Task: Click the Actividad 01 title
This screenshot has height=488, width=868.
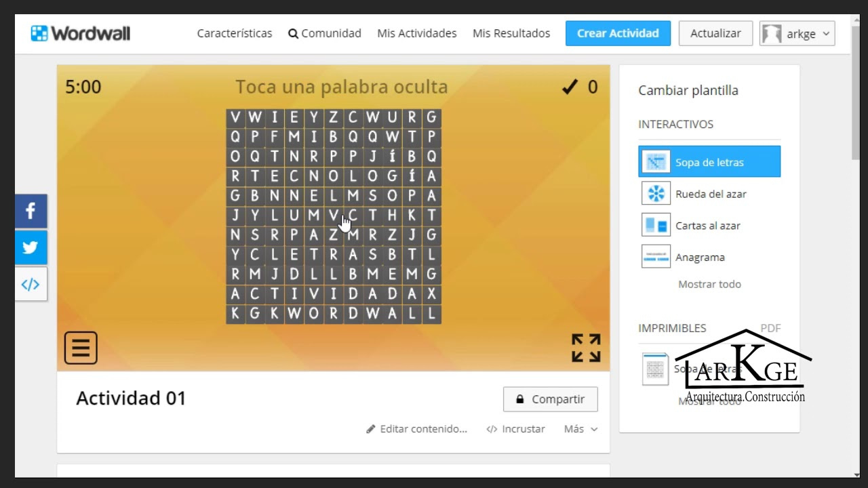Action: click(131, 398)
